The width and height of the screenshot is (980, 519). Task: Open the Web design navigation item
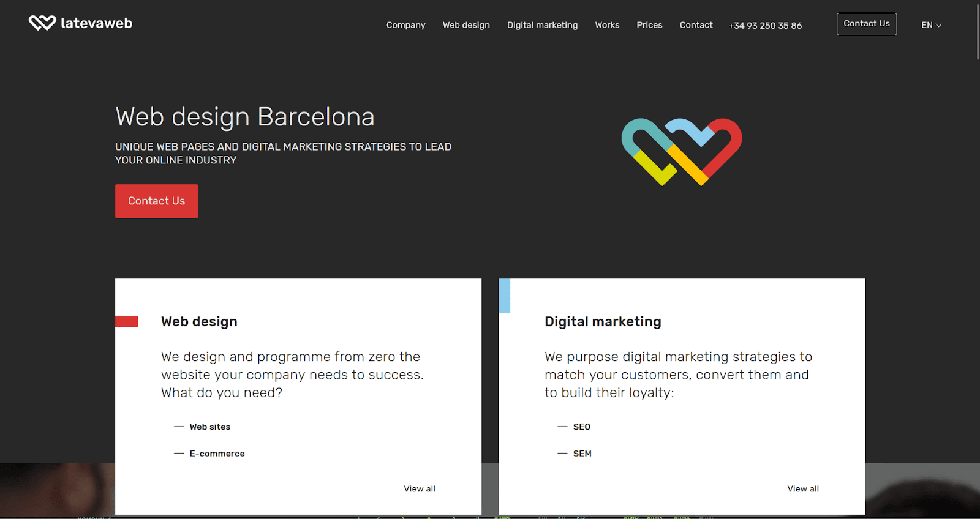click(x=466, y=25)
